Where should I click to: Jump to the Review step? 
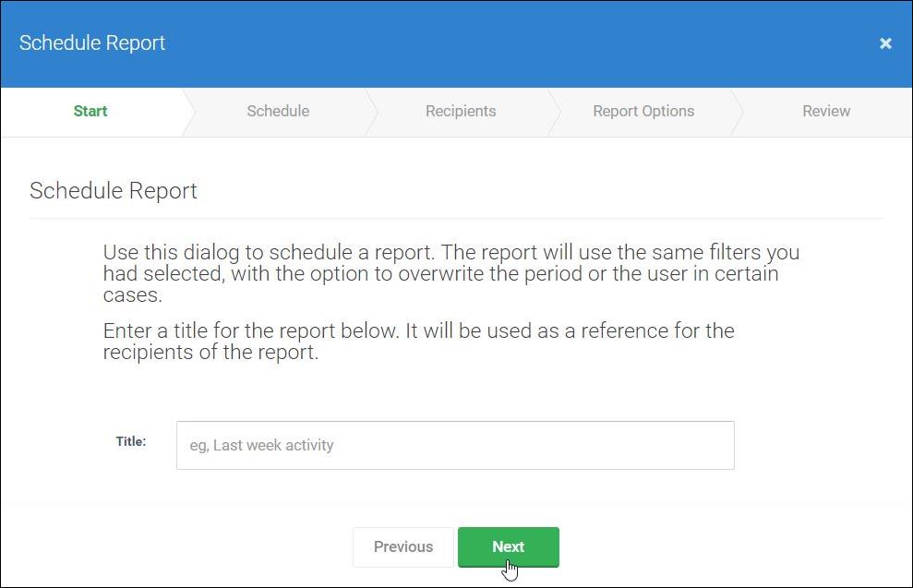click(826, 111)
